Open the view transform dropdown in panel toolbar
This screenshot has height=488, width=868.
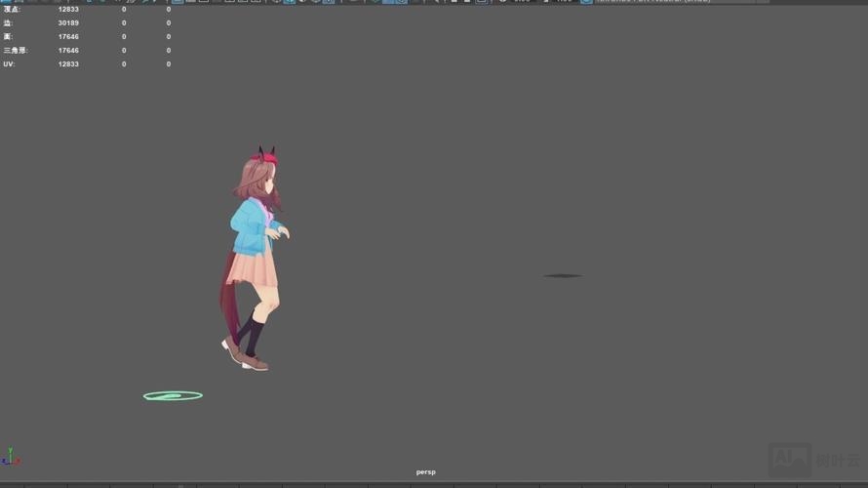673,1
